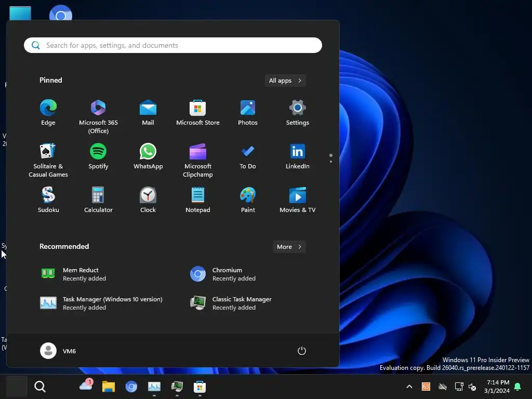Click the taskbar Search icon

[40, 387]
